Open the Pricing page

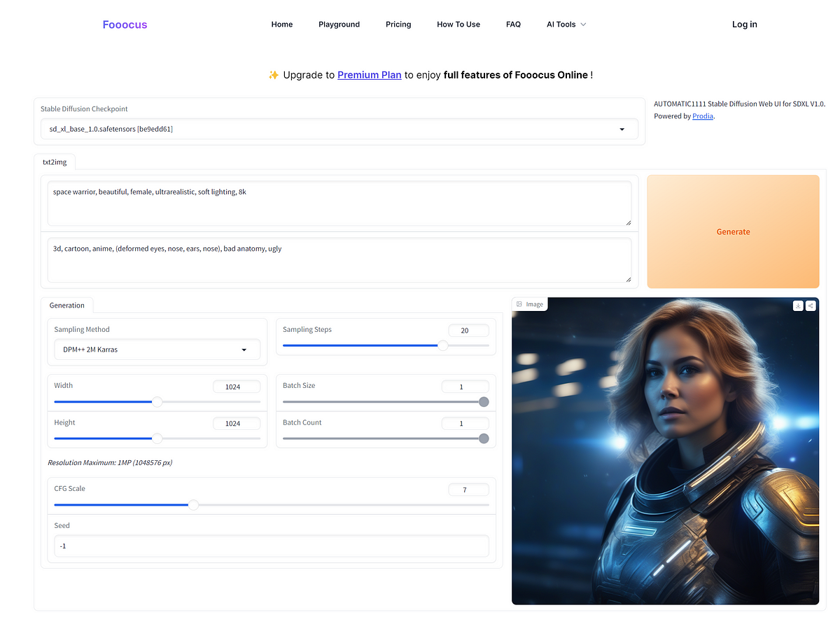pyautogui.click(x=398, y=25)
